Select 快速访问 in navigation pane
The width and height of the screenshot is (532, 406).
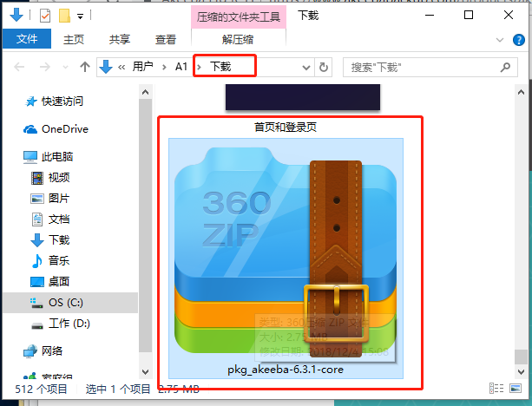(55, 101)
